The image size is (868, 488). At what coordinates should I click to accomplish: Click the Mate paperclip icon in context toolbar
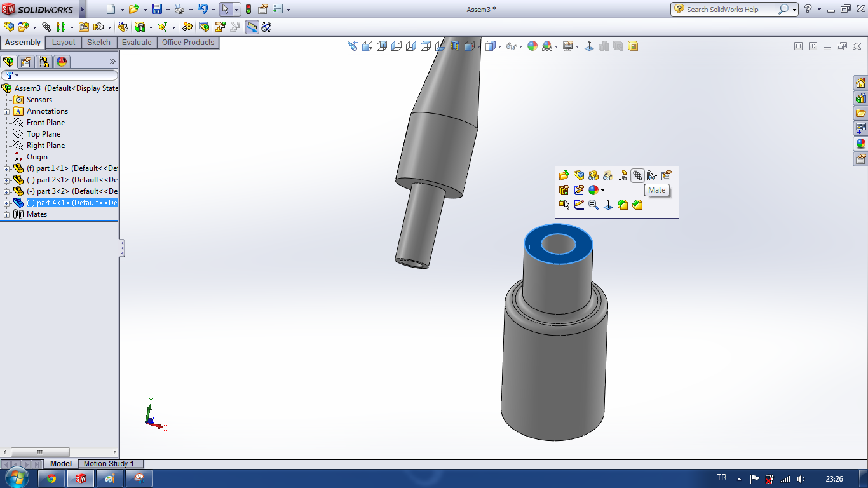point(637,176)
